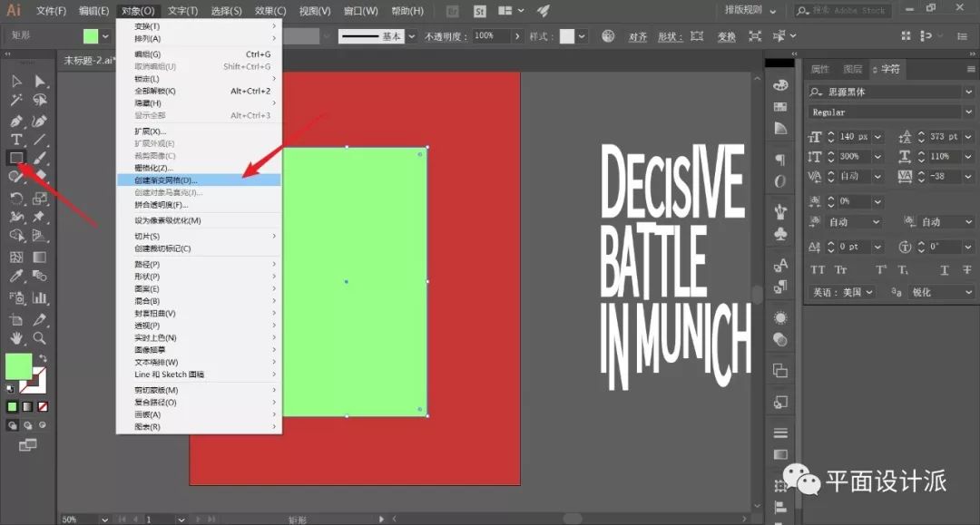Pick the Pen tool
980x525 pixels.
16,121
